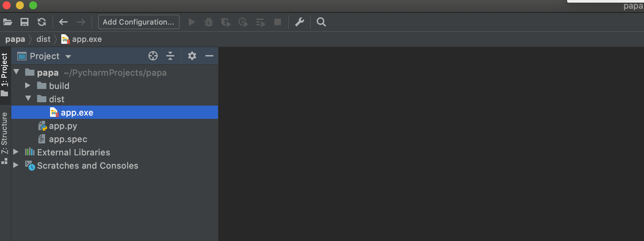Hide the Project panel with minus icon
The image size is (644, 241).
coord(209,56)
